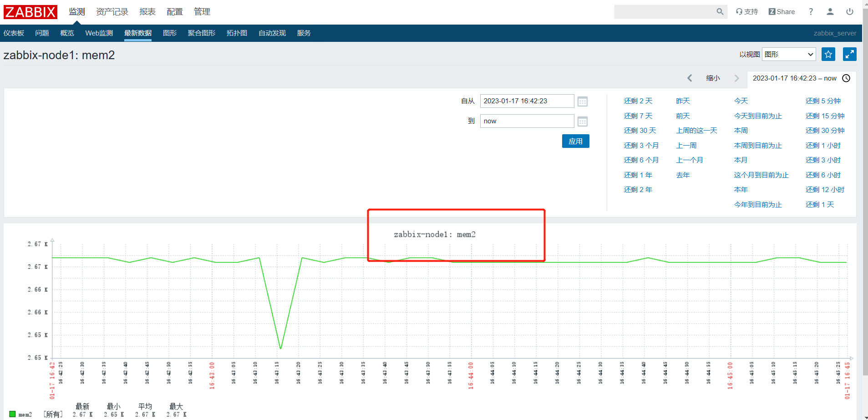Go to Web监测 submenu
The height and width of the screenshot is (420, 868).
click(99, 33)
